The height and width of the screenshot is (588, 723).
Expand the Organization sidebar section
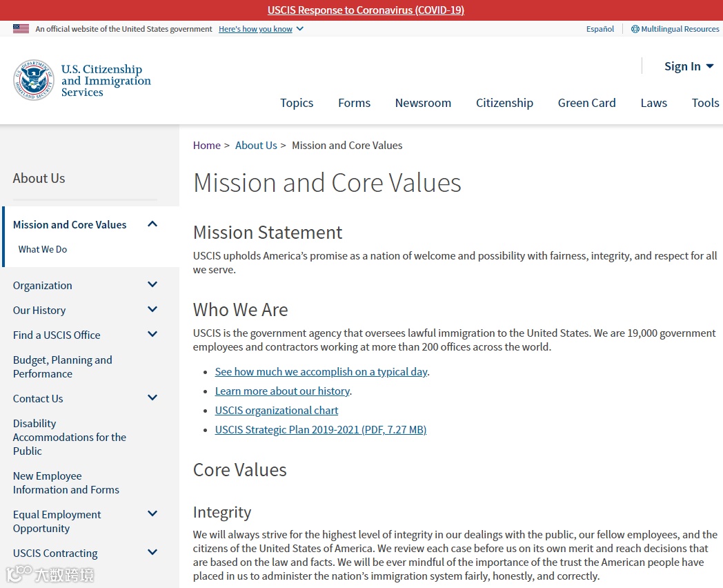152,284
